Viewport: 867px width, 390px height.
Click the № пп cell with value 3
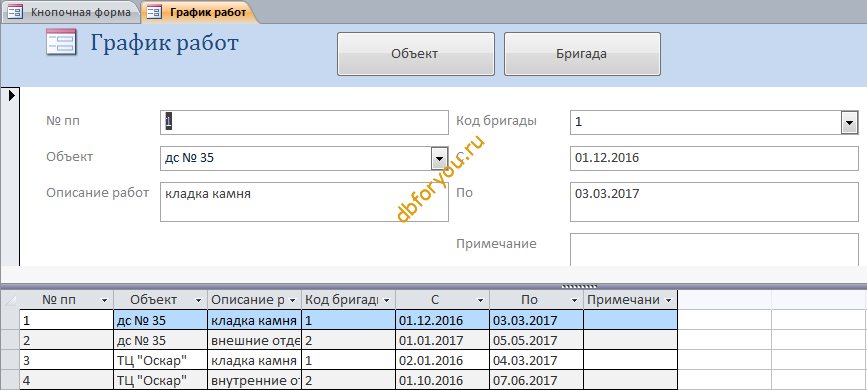point(66,361)
